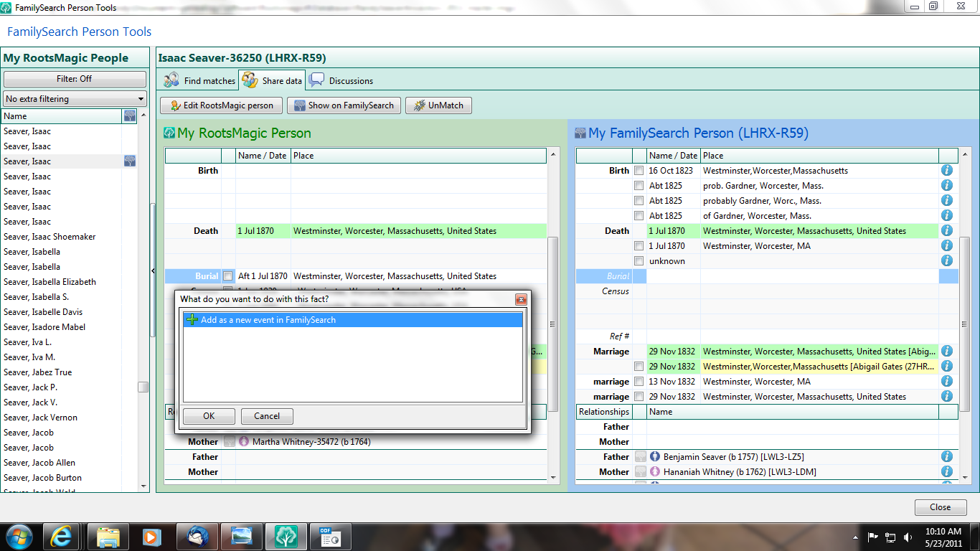Viewport: 980px width, 551px height.
Task: Tick checkbox for prob. Gardner, Worcester, Mass.
Action: pos(639,186)
